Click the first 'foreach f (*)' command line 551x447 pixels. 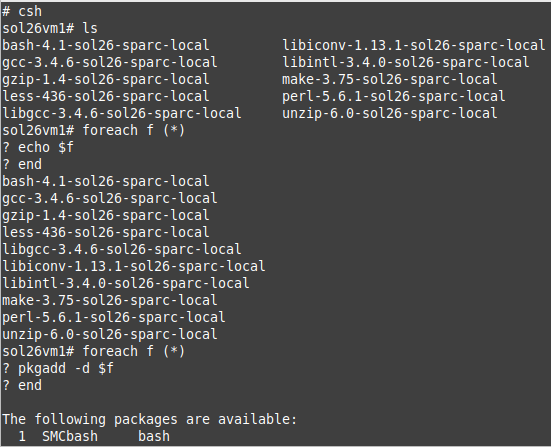[93, 130]
